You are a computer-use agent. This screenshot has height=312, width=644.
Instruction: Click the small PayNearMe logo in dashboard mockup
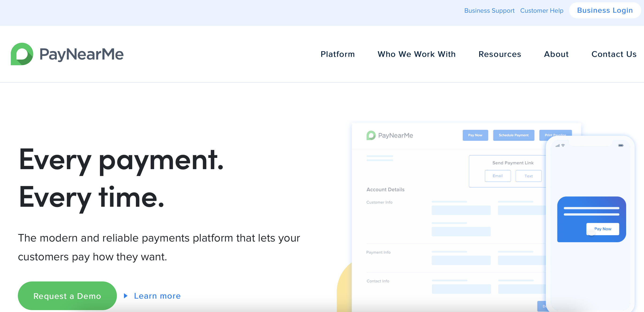click(390, 135)
